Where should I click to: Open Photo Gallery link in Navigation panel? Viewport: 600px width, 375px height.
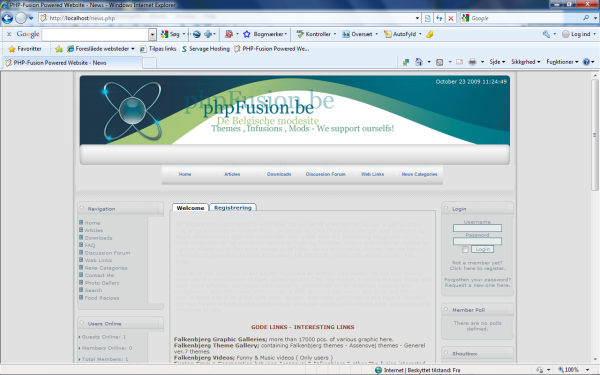102,283
